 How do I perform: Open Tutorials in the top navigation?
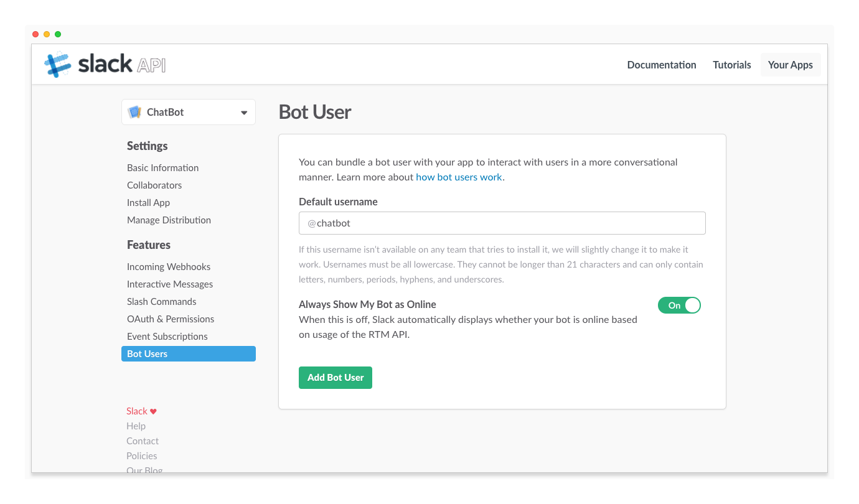point(732,65)
